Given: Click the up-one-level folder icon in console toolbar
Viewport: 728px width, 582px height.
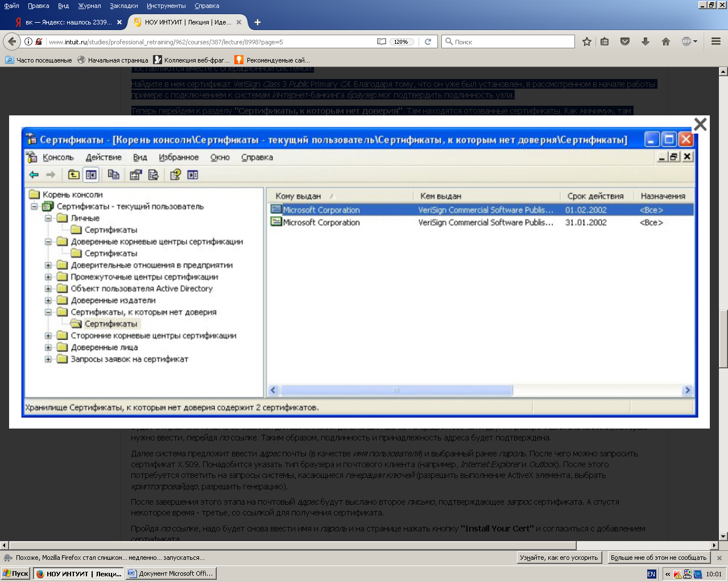Looking at the screenshot, I should [74, 174].
